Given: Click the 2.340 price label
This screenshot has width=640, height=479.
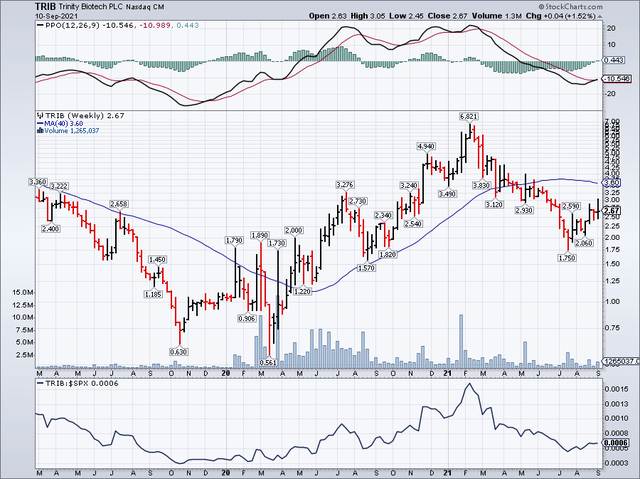Looking at the screenshot, I should click(x=383, y=215).
